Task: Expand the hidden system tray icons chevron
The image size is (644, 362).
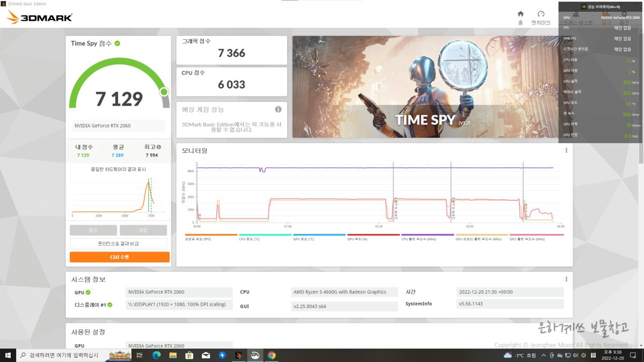Action: (544, 356)
